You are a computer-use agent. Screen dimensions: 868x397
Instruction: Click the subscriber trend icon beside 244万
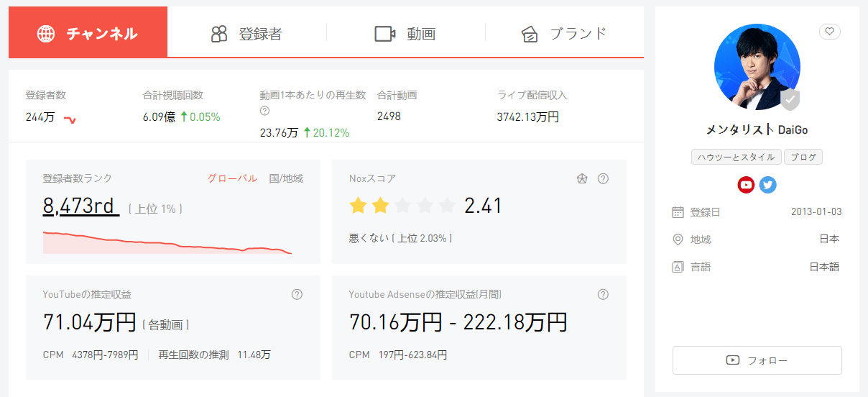(x=70, y=119)
